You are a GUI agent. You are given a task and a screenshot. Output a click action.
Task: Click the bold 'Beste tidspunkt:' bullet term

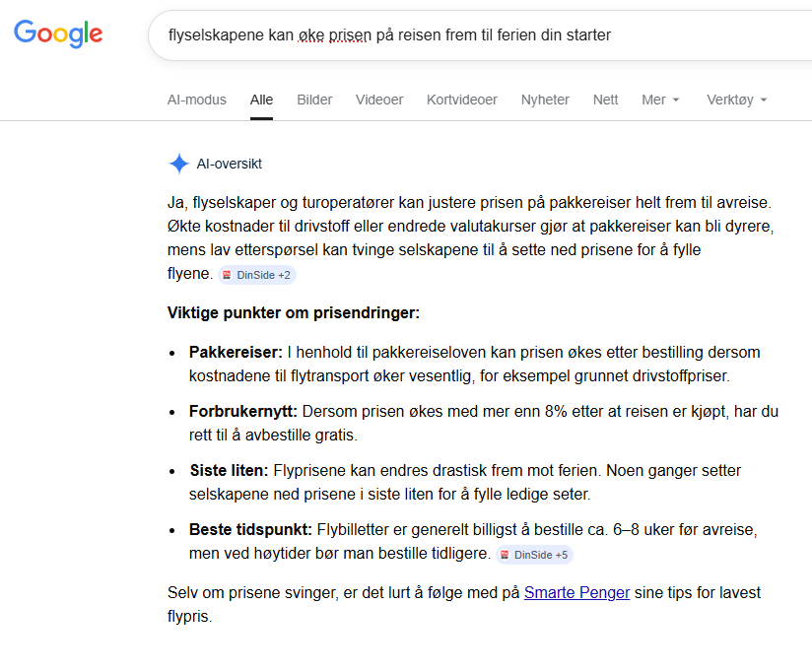(x=249, y=530)
